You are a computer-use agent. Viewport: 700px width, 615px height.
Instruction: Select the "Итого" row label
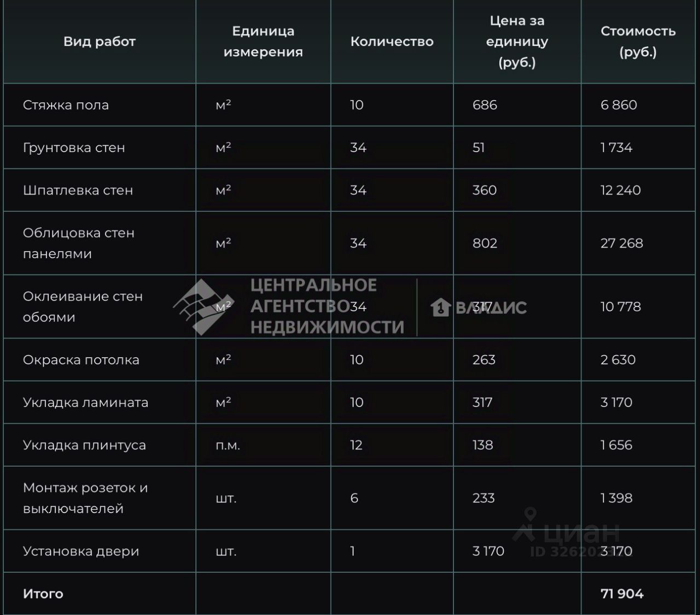coord(43,594)
